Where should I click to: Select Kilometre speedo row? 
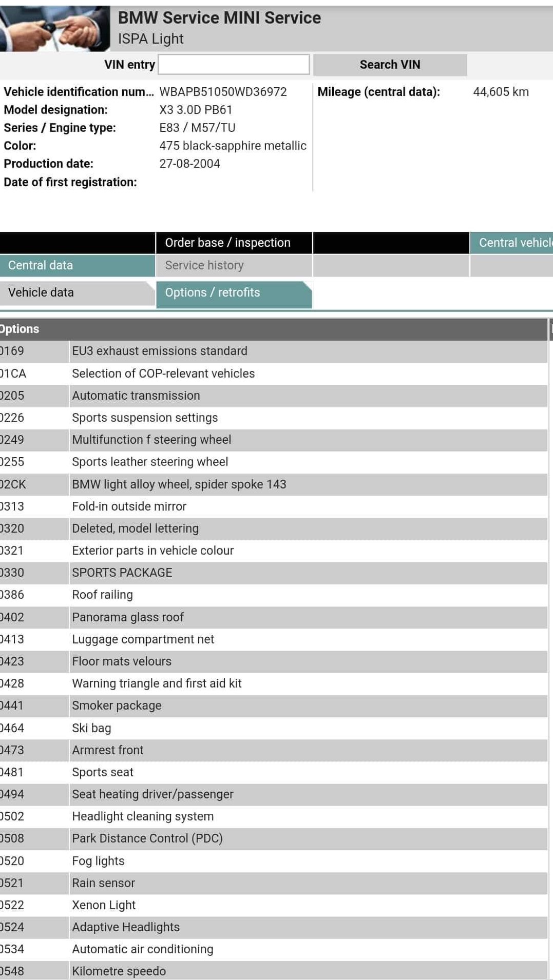click(x=274, y=971)
